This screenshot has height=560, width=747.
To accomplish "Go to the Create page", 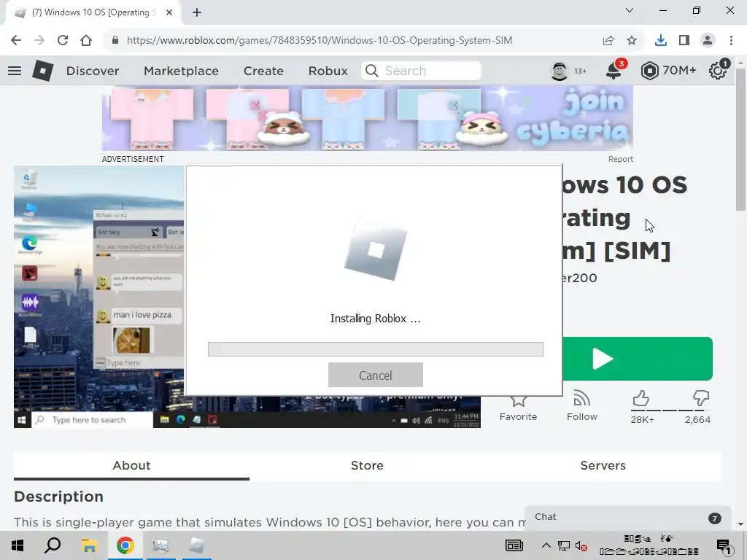I will tap(263, 71).
